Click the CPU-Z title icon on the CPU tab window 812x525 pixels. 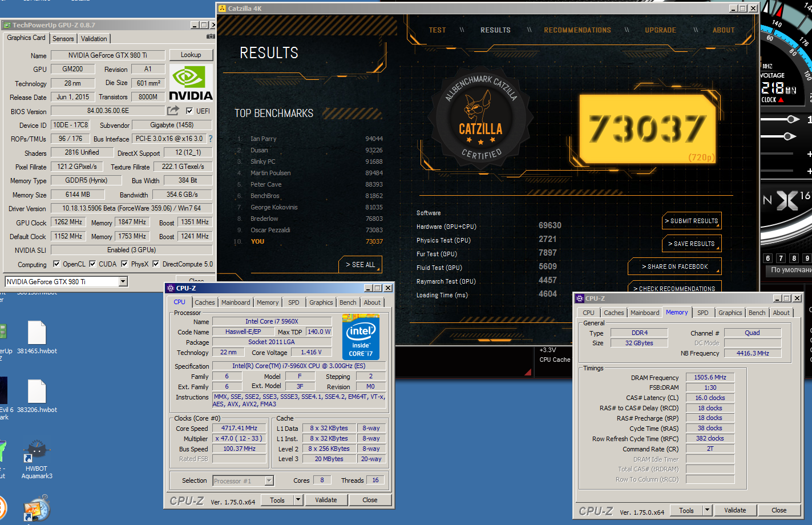click(171, 288)
